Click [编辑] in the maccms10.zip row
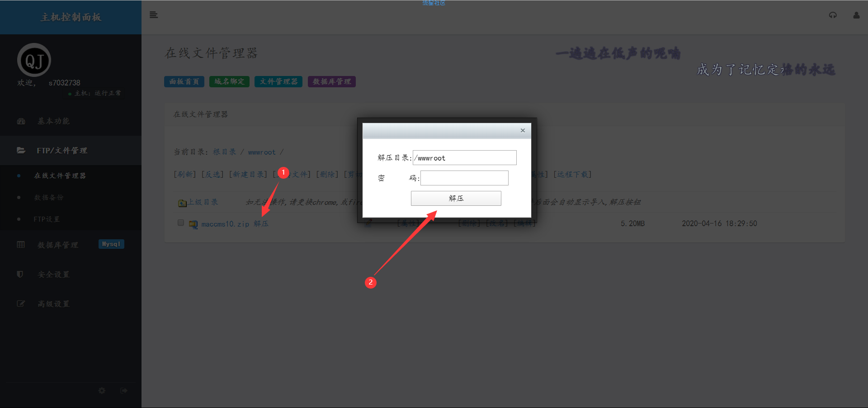Viewport: 868px width, 408px height. (524, 223)
